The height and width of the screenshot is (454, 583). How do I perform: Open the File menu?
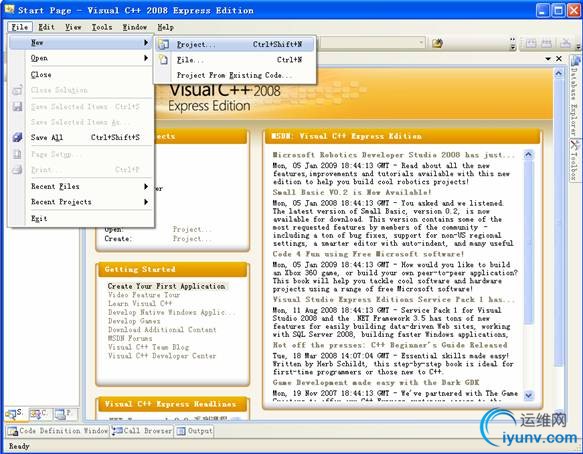20,27
